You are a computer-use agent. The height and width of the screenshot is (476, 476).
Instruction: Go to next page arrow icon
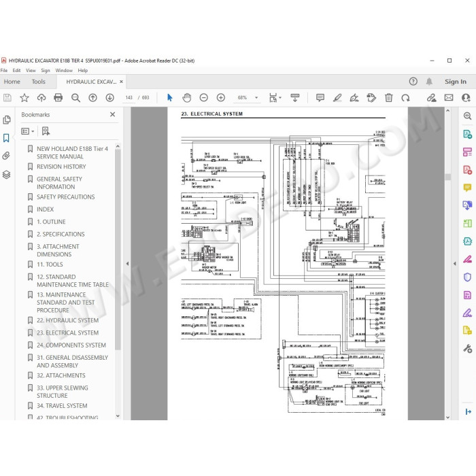tap(110, 98)
